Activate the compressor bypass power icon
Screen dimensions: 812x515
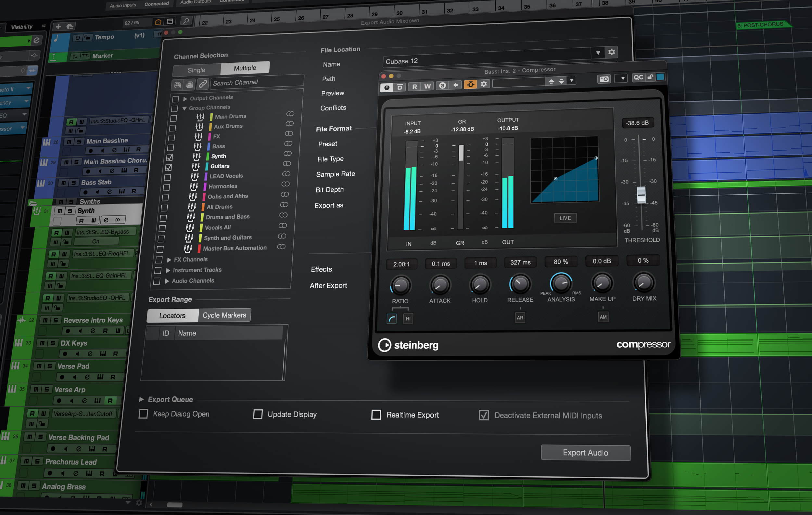pyautogui.click(x=387, y=87)
